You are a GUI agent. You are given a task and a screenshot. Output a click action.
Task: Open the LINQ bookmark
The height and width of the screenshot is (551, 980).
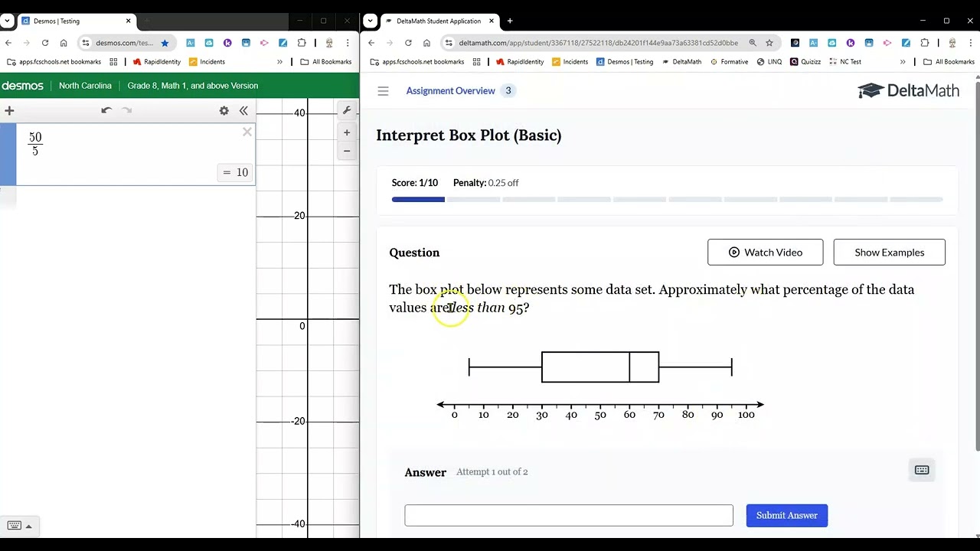(x=769, y=62)
